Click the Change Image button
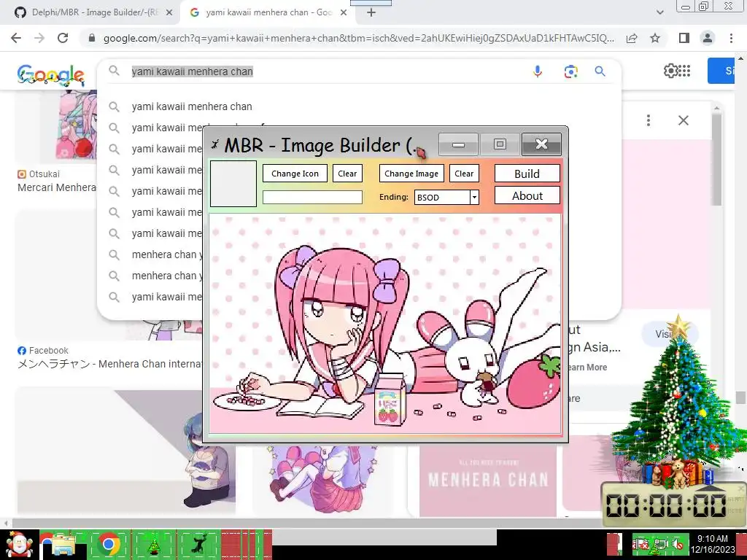Screen dimensions: 747x560 click(411, 174)
